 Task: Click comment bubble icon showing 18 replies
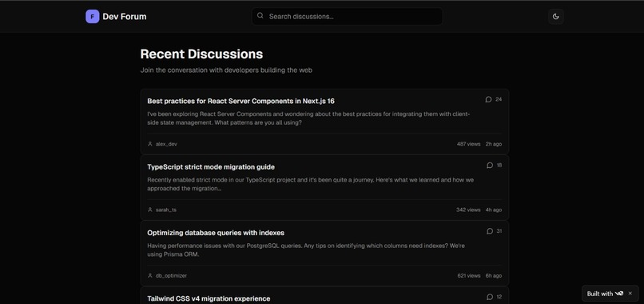point(490,165)
